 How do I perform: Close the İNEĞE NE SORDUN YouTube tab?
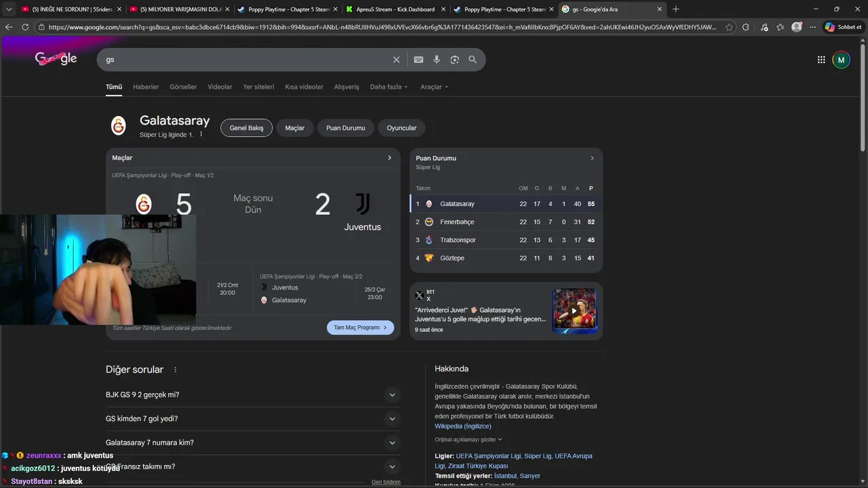click(119, 9)
